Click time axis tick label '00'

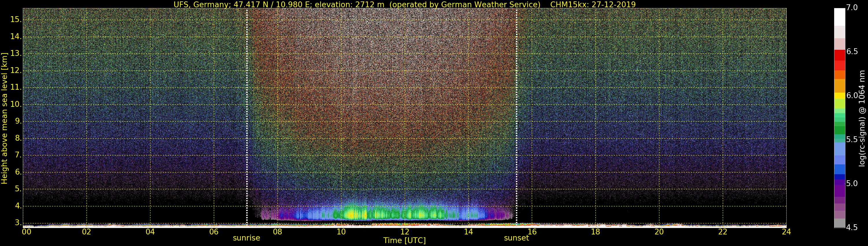coord(27,232)
